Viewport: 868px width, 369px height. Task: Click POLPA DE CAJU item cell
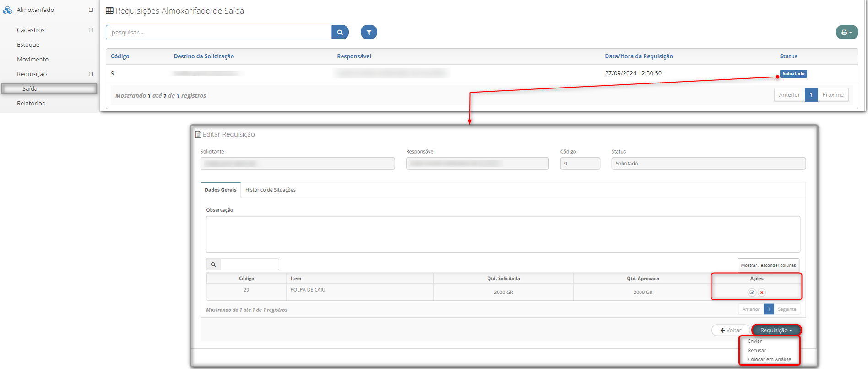click(360, 292)
